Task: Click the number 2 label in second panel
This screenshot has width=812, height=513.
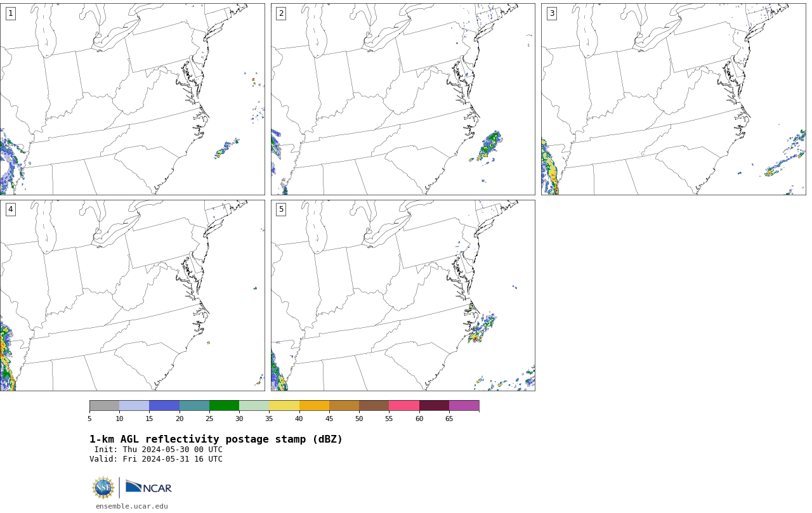Action: [281, 13]
